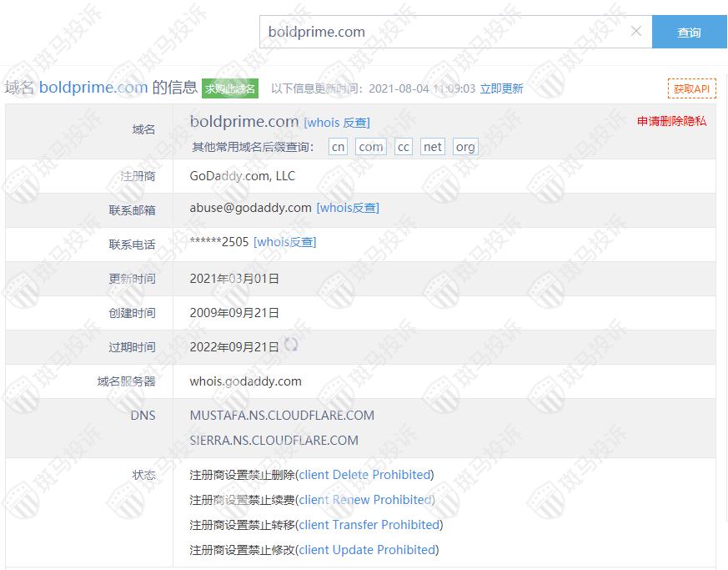Image resolution: width=728 pixels, height=570 pixels.
Task: Click the client Update Prohibited status link
Action: click(367, 550)
